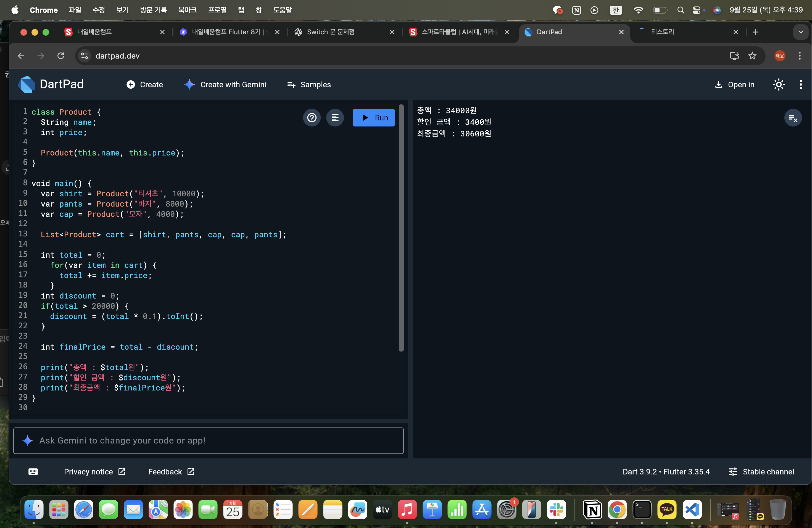Click the blue Run button

(374, 118)
